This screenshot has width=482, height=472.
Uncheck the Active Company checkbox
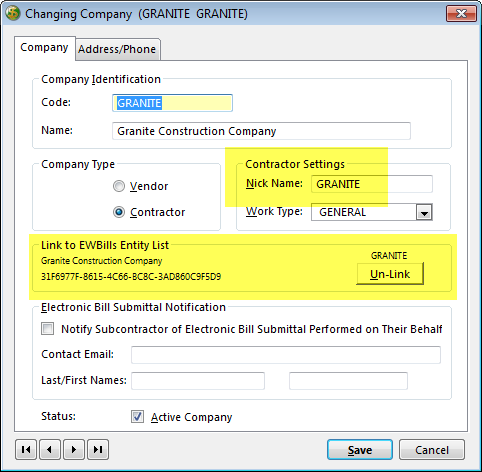click(x=137, y=417)
